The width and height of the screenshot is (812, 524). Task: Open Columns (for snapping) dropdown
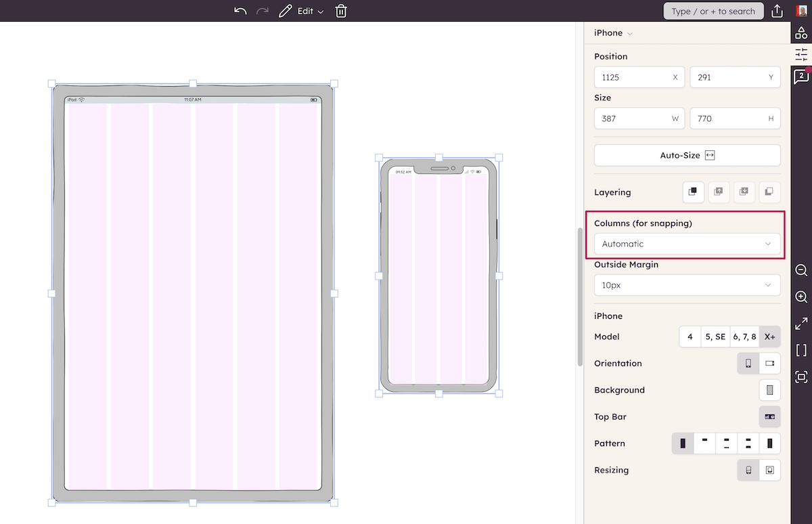[687, 244]
